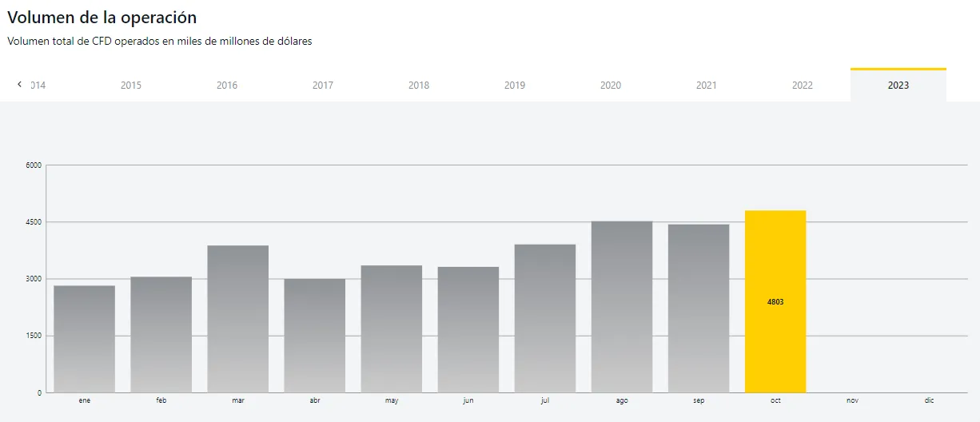The width and height of the screenshot is (980, 422).
Task: Click the 4500 axis label
Action: 33,222
